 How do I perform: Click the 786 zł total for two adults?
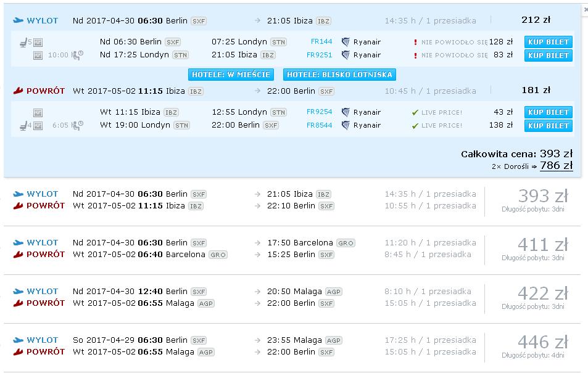(556, 165)
